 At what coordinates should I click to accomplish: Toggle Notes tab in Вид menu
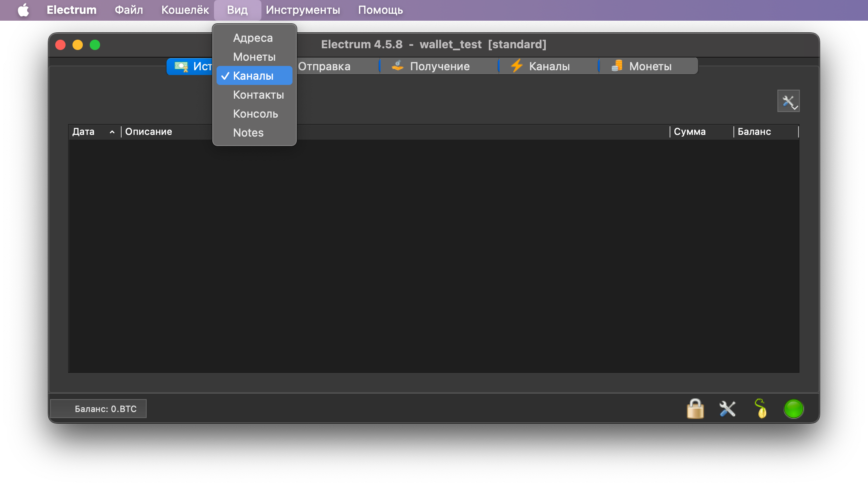click(255, 133)
